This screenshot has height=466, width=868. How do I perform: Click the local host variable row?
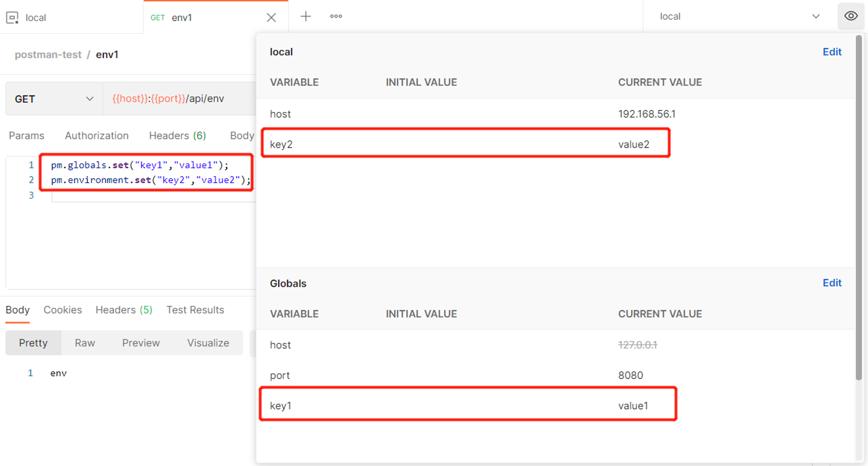coord(555,114)
